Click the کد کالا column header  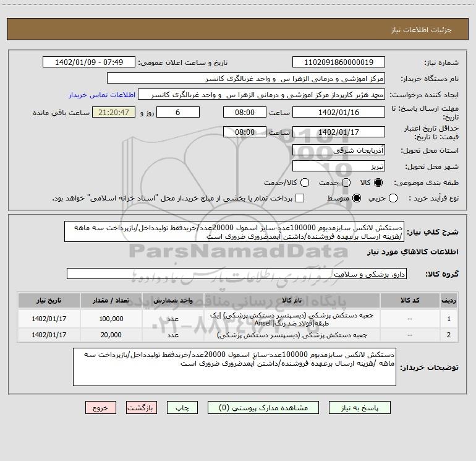pos(410,301)
